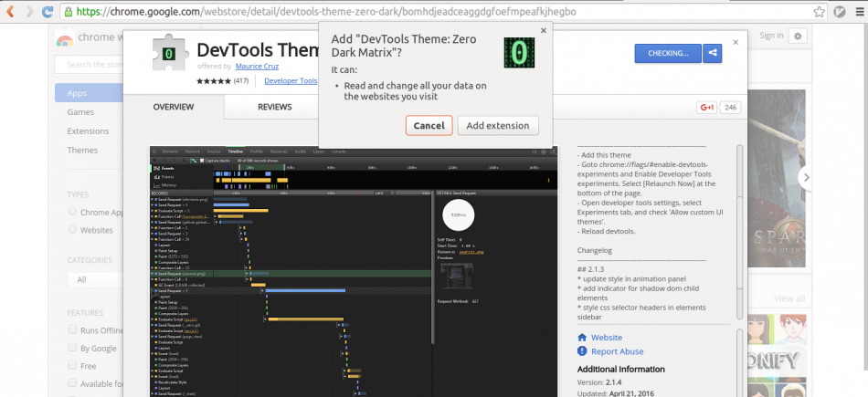Screen dimensions: 868x397
Task: Close the Add extension dialog
Action: click(543, 31)
